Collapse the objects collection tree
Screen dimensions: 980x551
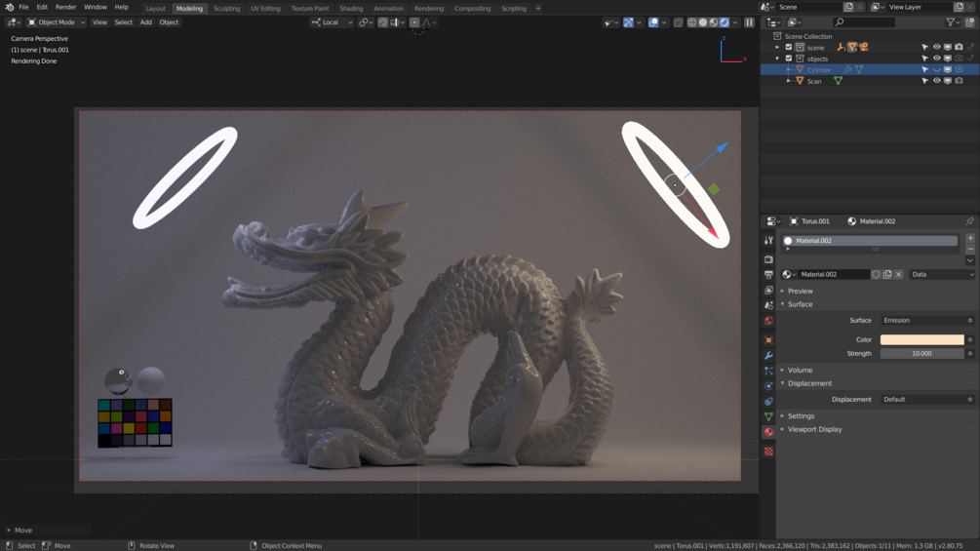point(777,59)
